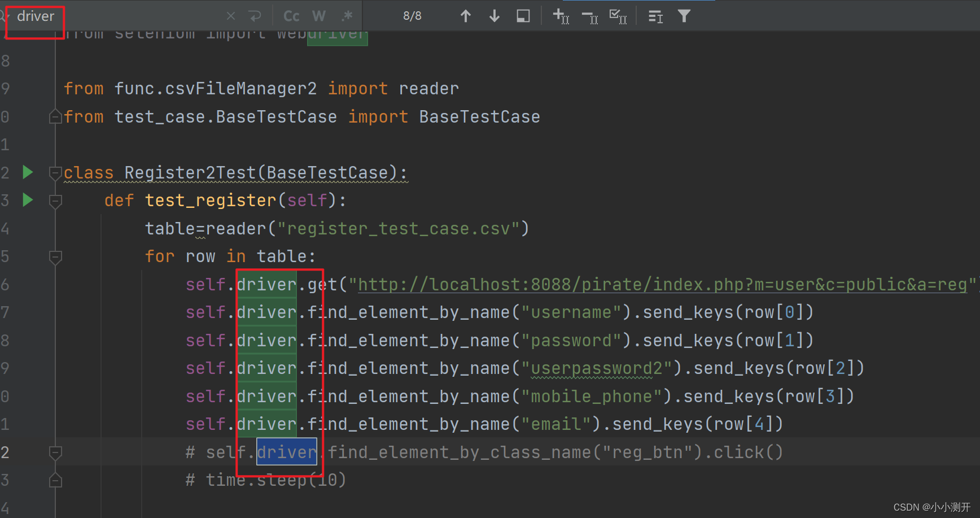The width and height of the screenshot is (980, 518).
Task: Clear the search field with the X icon
Action: (x=230, y=15)
